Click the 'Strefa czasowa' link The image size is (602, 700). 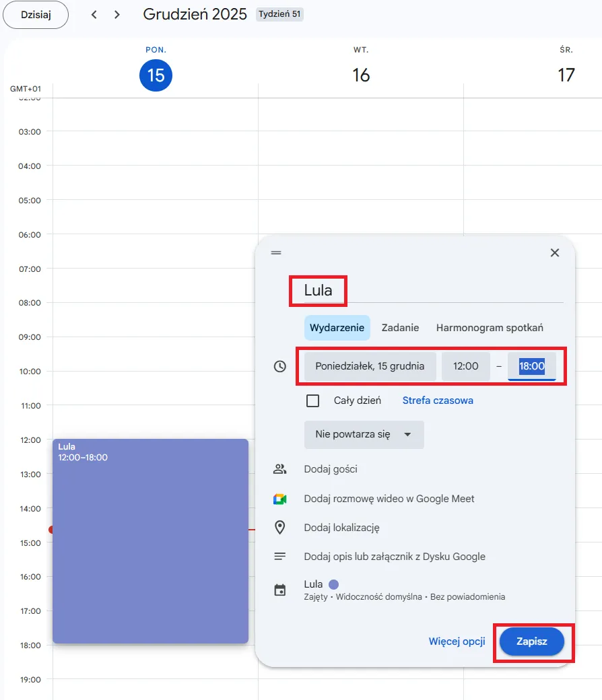tap(438, 400)
